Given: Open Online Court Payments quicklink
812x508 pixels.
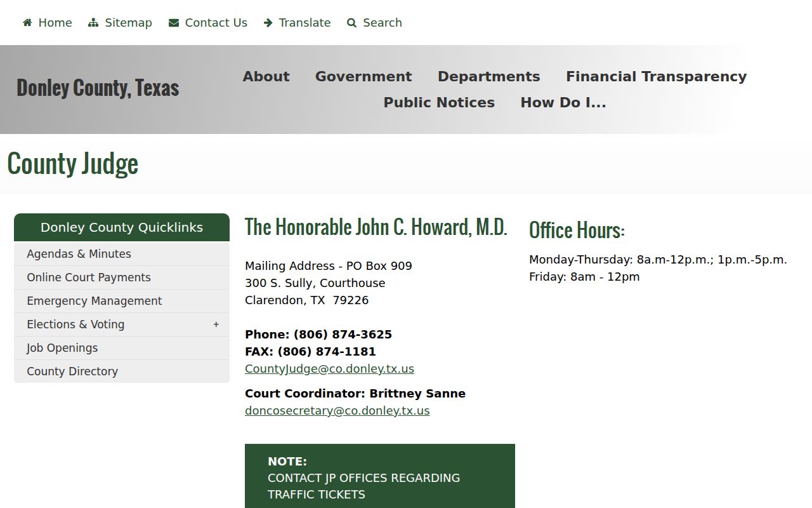Looking at the screenshot, I should coord(122,277).
